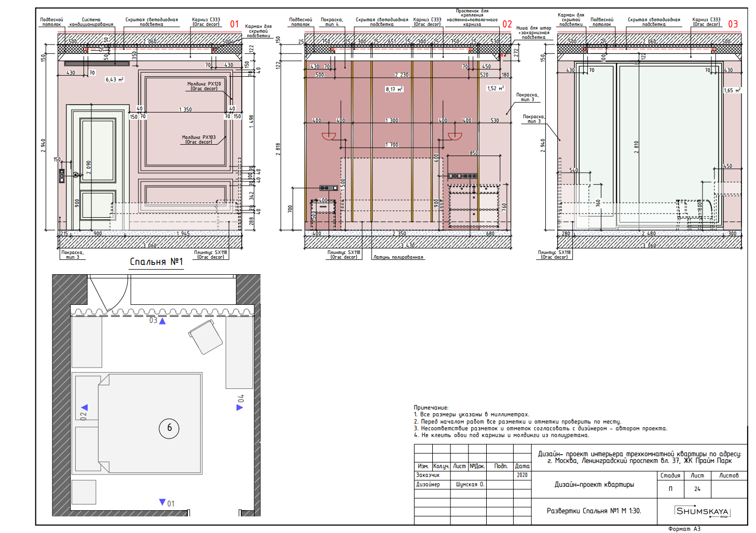
Task: Click the right red wall sconce in elevation 02
Action: point(455,136)
